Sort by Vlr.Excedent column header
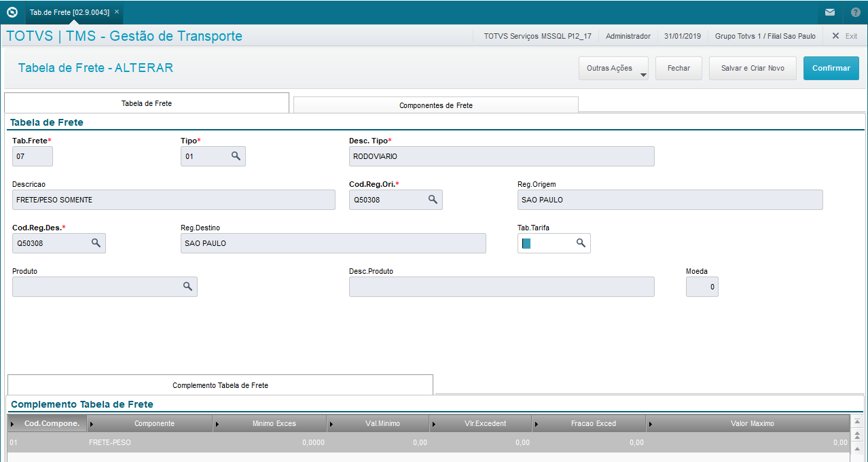Viewport: 868px width, 462px height. [481, 423]
